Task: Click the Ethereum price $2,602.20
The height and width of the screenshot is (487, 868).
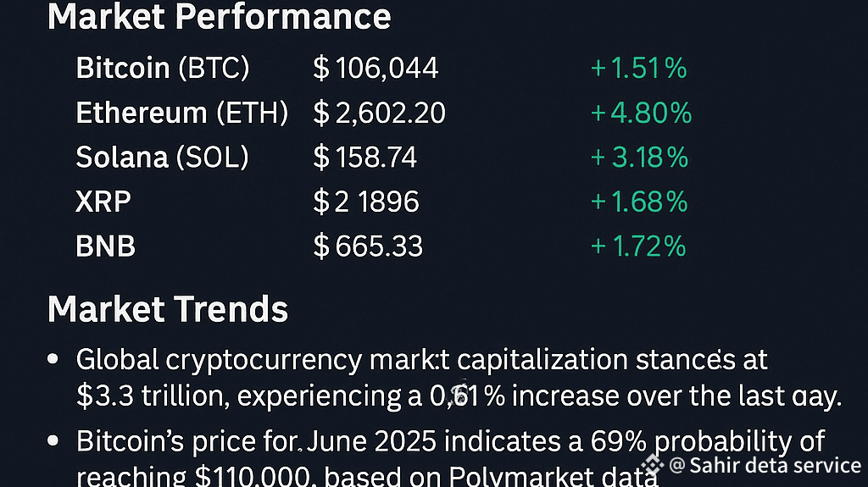Action: point(379,113)
